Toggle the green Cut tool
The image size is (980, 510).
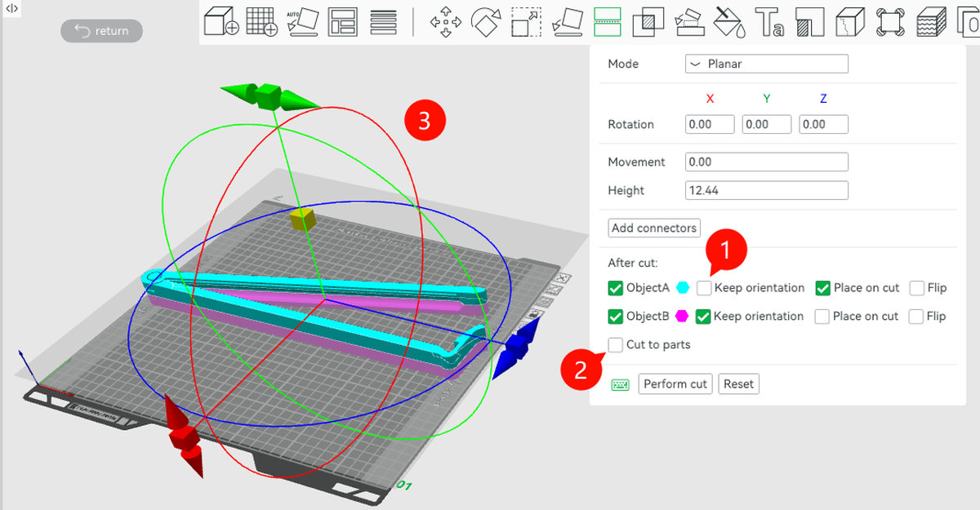pyautogui.click(x=608, y=21)
